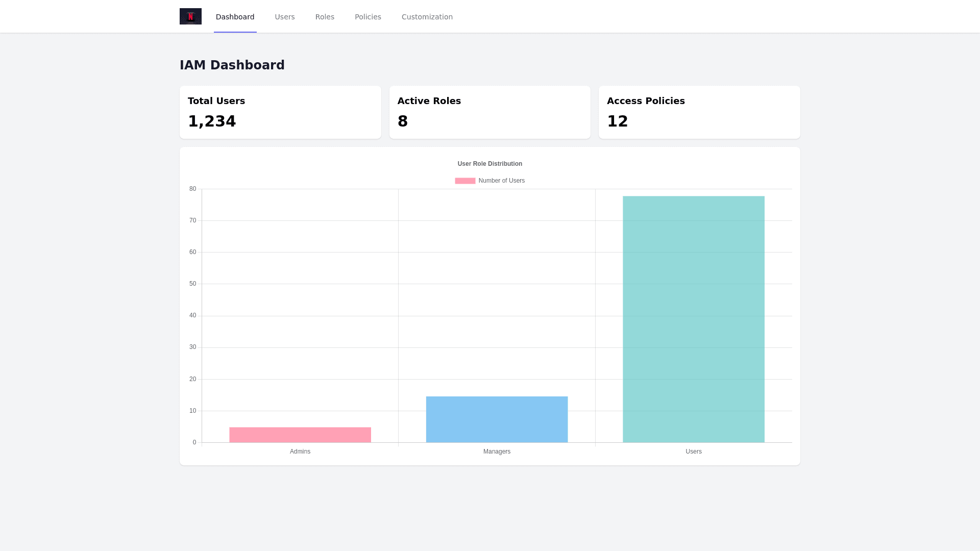Viewport: 980px width, 551px height.
Task: Click the Managers x-axis label
Action: (x=497, y=452)
